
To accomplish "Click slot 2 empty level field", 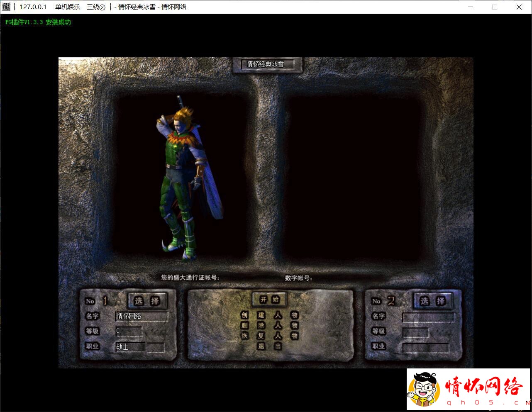I will pyautogui.click(x=415, y=332).
